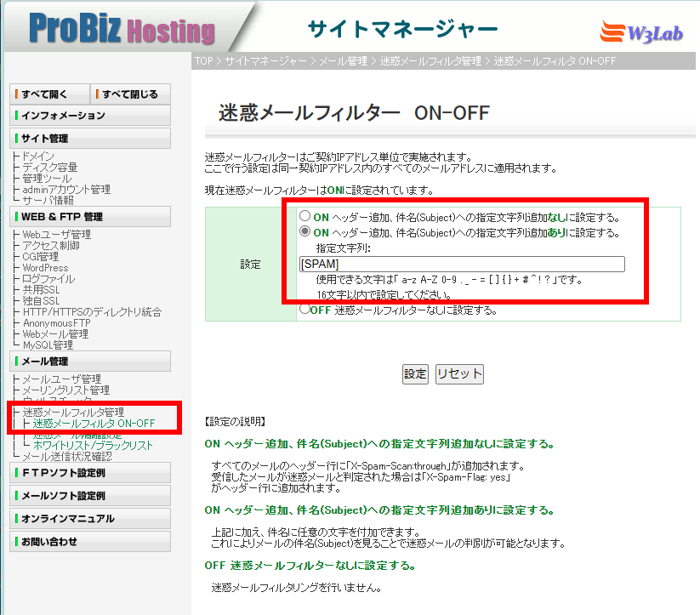Go to メールユーザ管理 in sidebar
Image resolution: width=700 pixels, height=615 pixels.
(60, 379)
